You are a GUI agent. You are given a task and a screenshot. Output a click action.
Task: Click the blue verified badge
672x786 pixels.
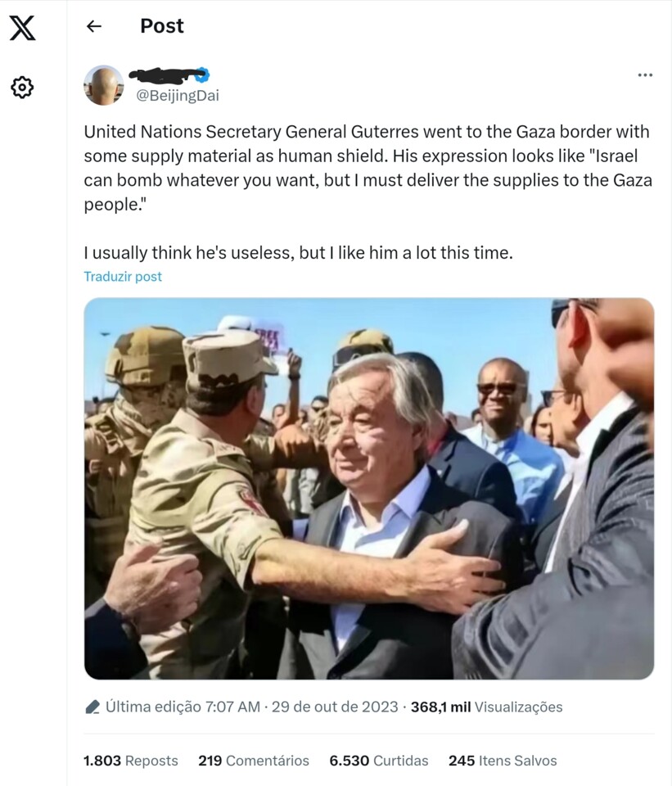click(202, 75)
